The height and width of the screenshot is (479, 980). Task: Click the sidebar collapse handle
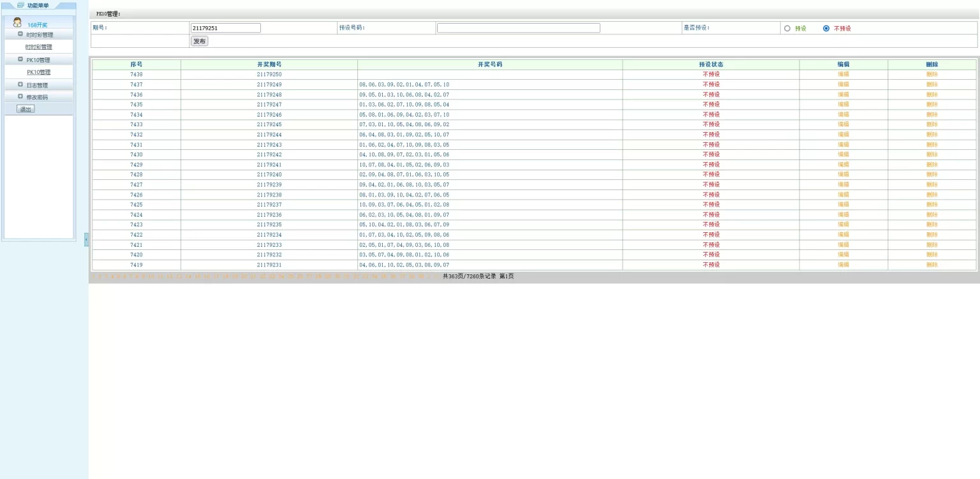pyautogui.click(x=86, y=240)
